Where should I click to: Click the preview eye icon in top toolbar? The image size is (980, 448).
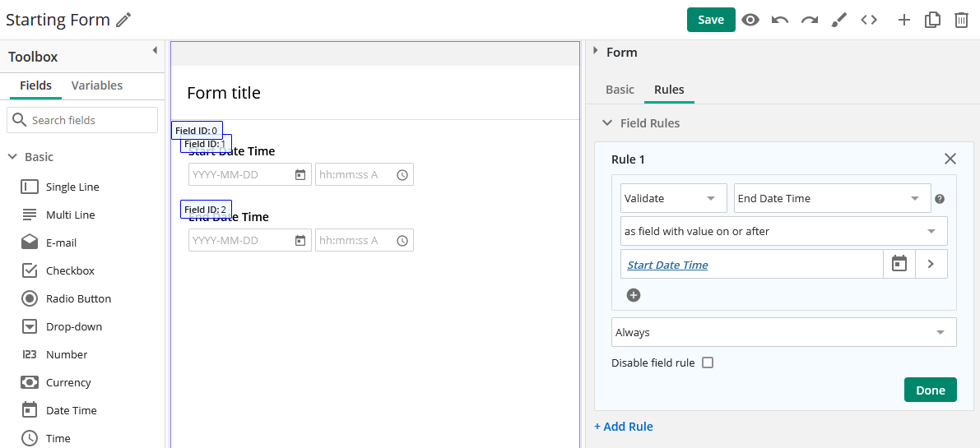pos(750,20)
